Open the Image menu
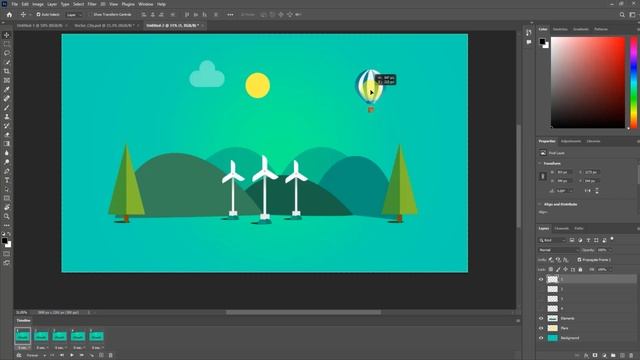This screenshot has height=360, width=640. [38, 4]
